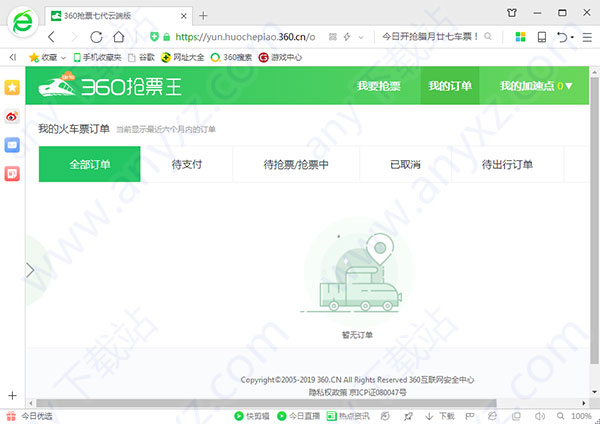Open a new tab with plus button
The height and width of the screenshot is (424, 600).
click(x=203, y=16)
